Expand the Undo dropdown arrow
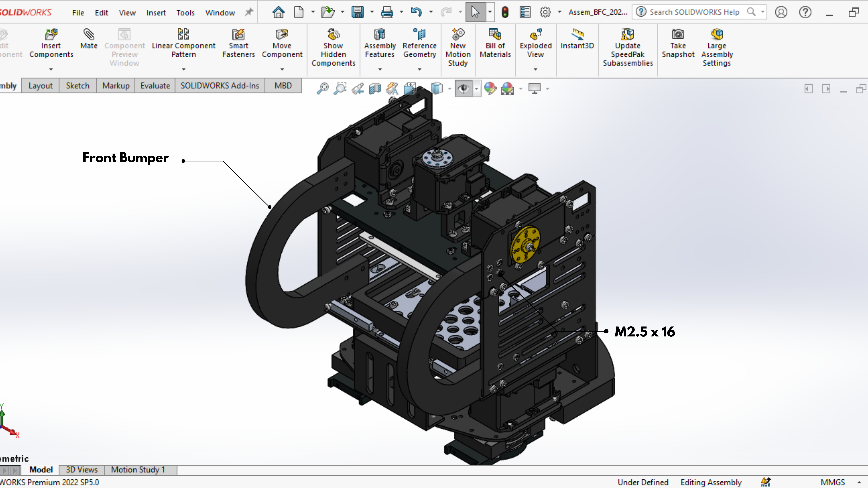868x488 pixels. coord(431,12)
